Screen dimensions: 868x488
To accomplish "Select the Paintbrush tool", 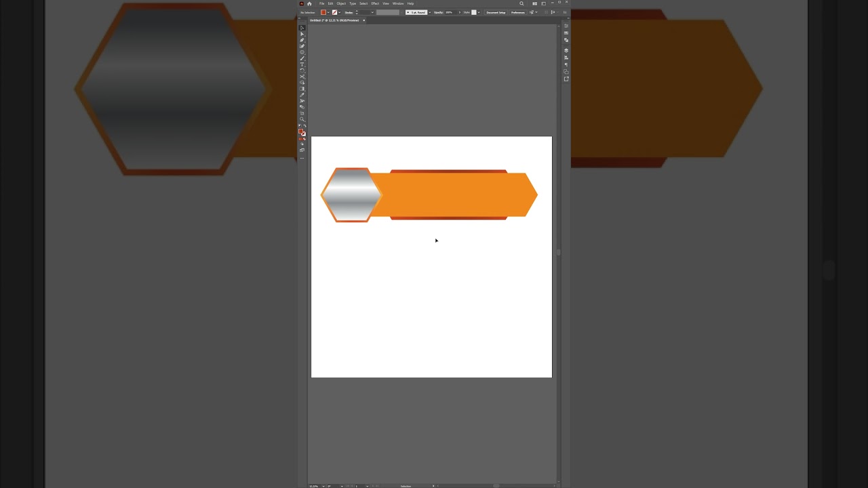I will pos(302,58).
